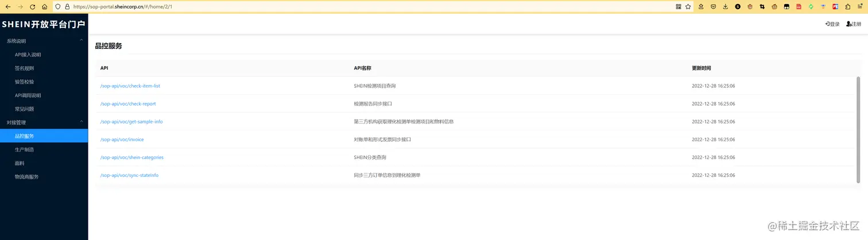Open the /sop-api/voc/check-item-list link
Viewport: 868px width, 240px height.
(130, 86)
